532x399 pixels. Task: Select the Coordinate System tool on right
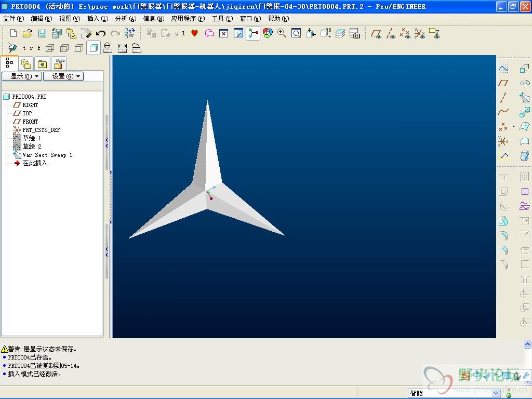(503, 141)
